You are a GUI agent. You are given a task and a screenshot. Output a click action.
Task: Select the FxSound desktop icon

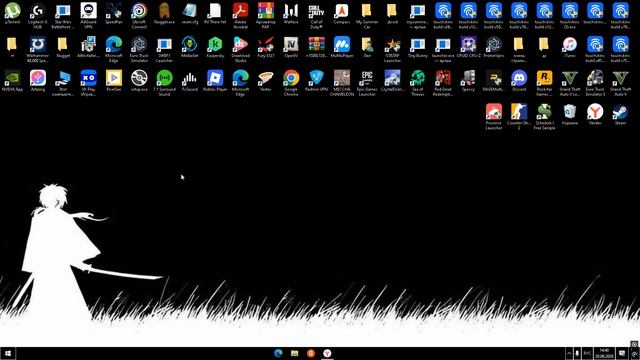pyautogui.click(x=190, y=81)
